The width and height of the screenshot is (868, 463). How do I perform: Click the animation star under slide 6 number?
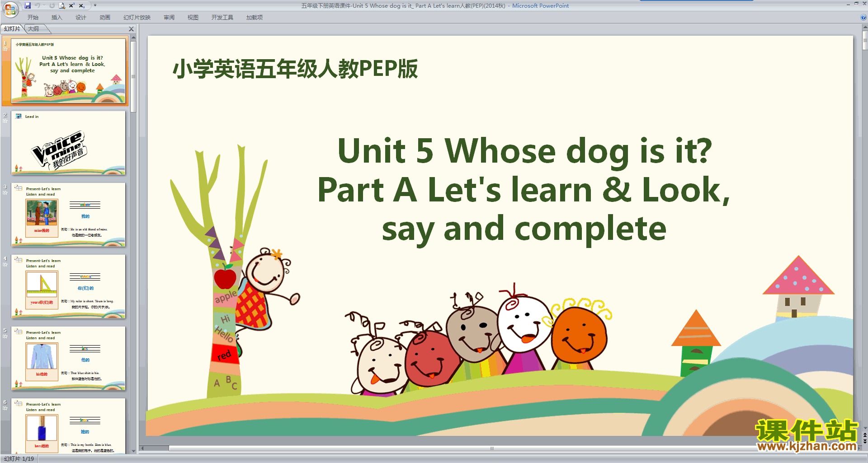click(x=5, y=408)
